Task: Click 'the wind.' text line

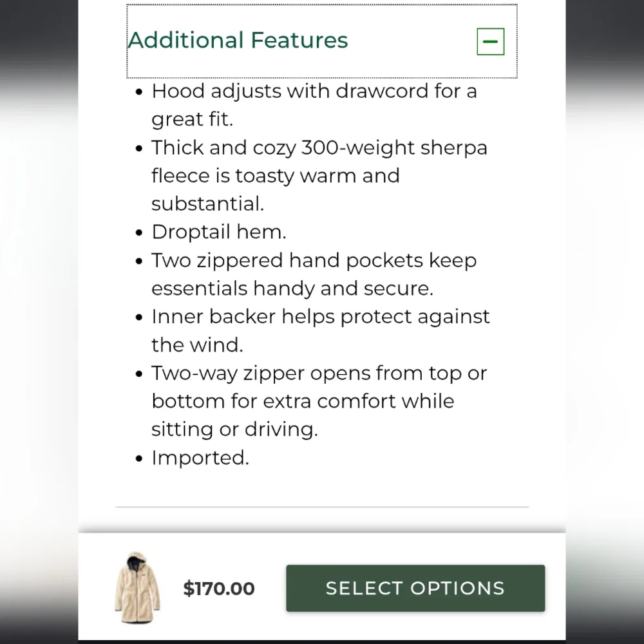Action: (x=197, y=345)
